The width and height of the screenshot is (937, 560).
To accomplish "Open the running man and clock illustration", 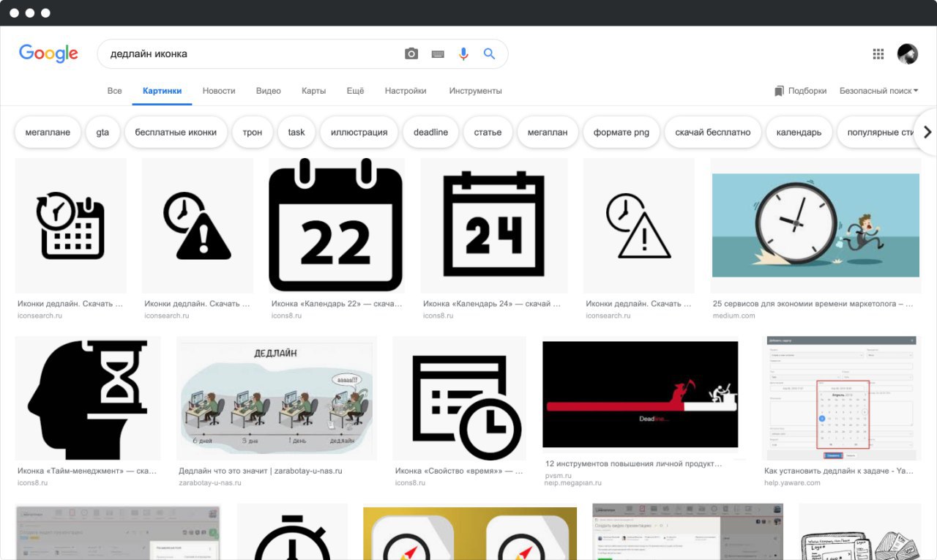I will [815, 225].
